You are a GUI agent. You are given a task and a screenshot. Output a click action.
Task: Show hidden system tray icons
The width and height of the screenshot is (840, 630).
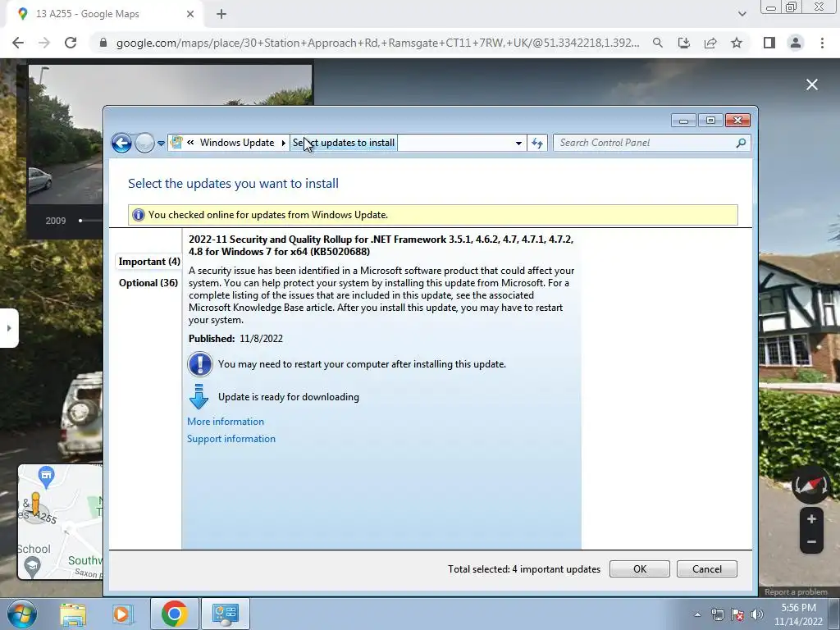(697, 615)
